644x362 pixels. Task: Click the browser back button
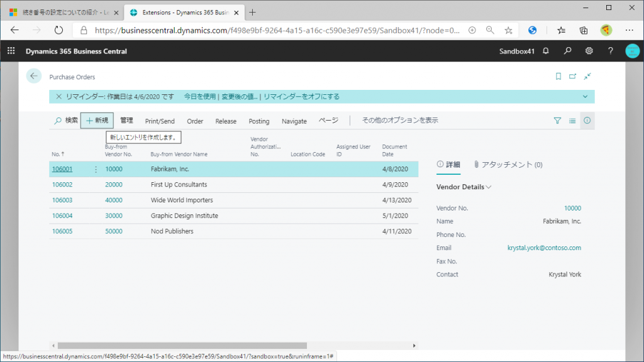15,30
